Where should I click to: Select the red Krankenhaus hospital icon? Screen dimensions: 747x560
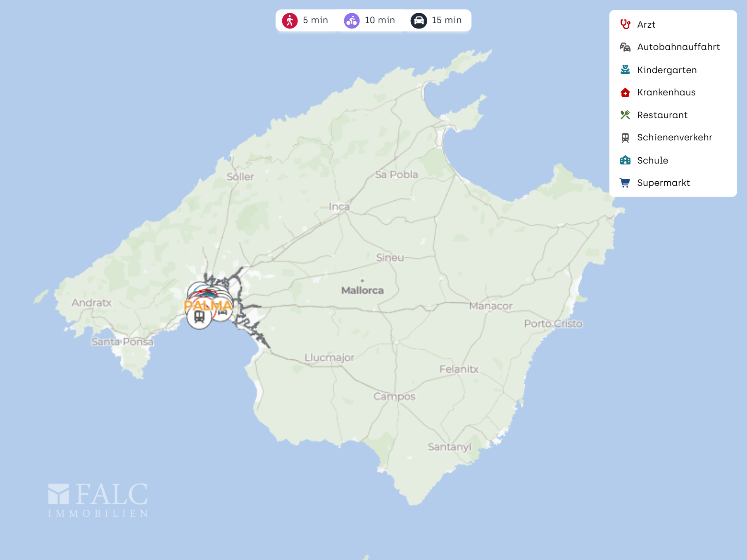pyautogui.click(x=625, y=93)
